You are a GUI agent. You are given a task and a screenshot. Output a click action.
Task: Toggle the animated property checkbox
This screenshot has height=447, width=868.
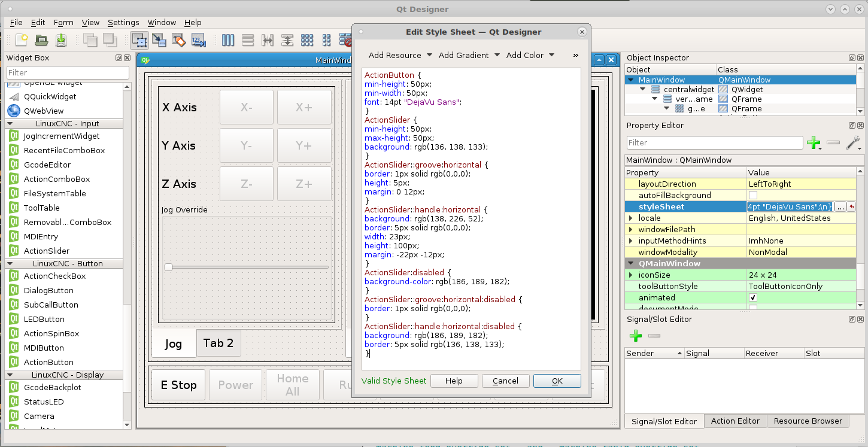point(753,297)
